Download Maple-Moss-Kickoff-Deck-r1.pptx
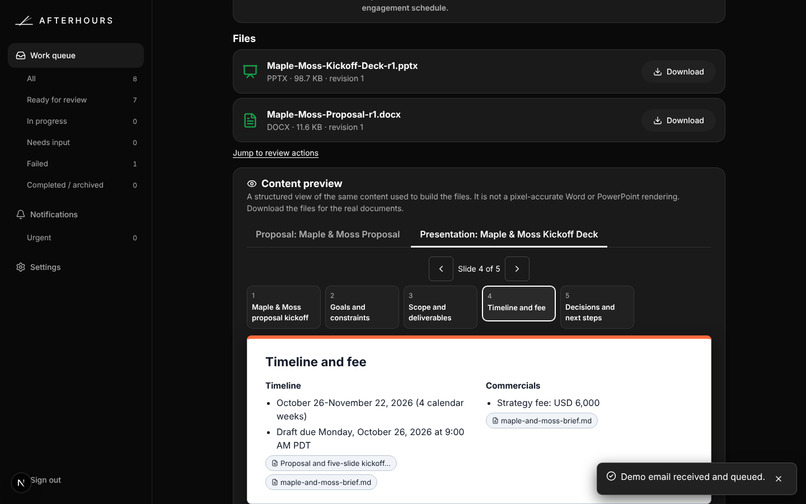The image size is (806, 504). click(x=679, y=72)
